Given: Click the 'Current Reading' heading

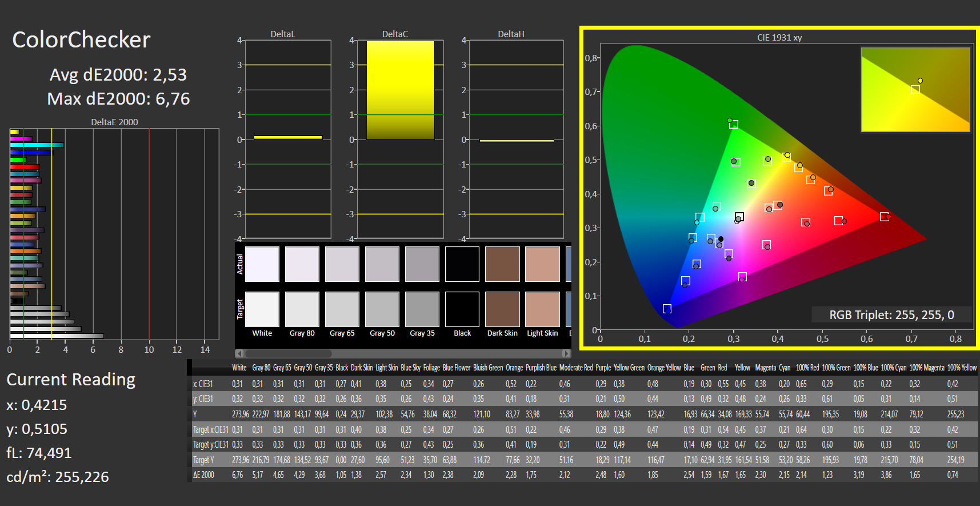Looking at the screenshot, I should [x=71, y=380].
